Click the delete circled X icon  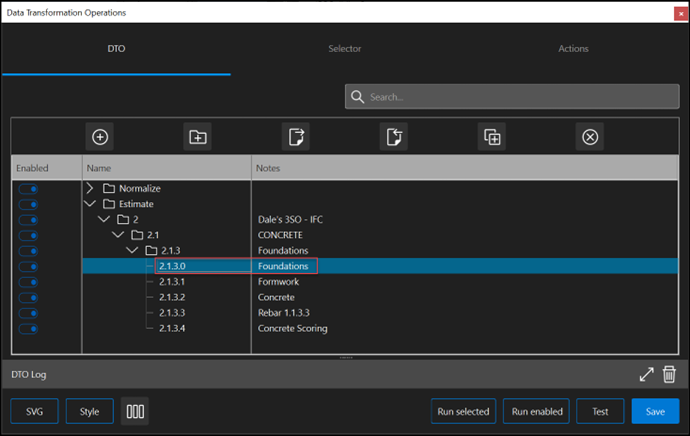[590, 137]
